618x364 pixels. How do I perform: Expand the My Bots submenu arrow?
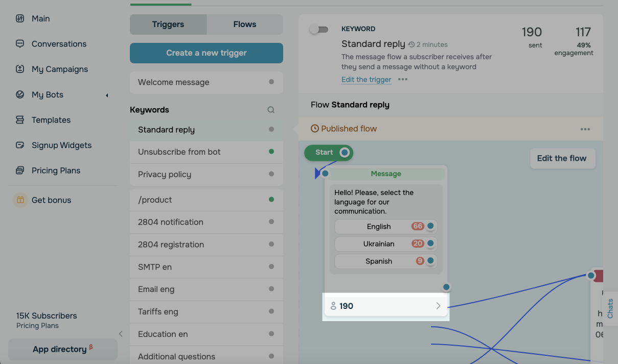pos(107,95)
